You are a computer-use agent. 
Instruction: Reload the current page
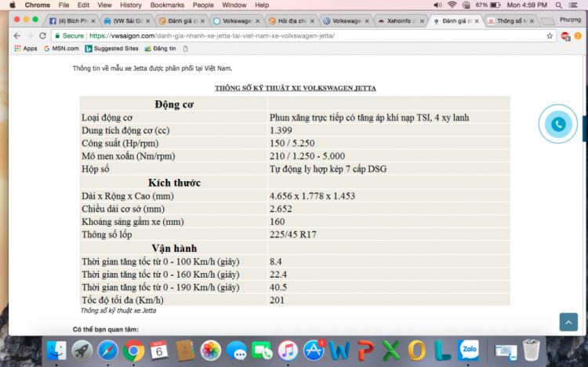(43, 36)
